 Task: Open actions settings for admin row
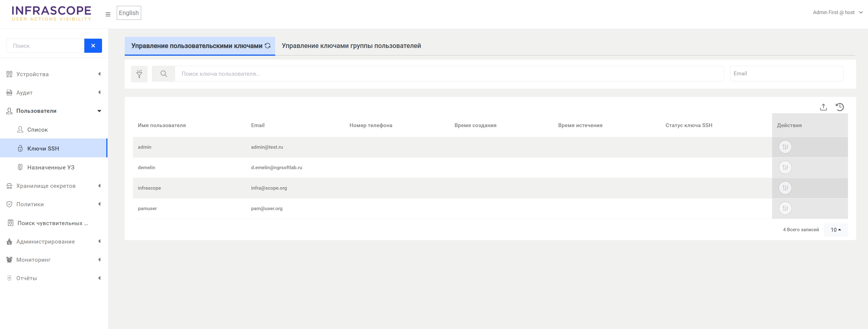tap(785, 147)
